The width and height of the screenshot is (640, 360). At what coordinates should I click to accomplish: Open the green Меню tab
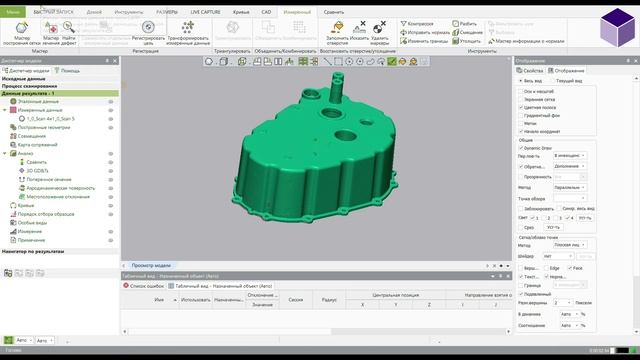(13, 12)
